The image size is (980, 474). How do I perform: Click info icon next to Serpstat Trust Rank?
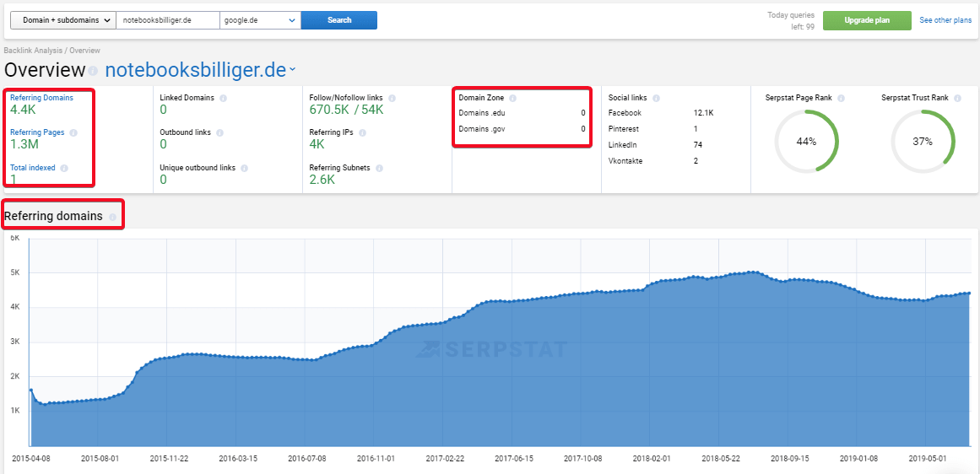click(x=957, y=98)
